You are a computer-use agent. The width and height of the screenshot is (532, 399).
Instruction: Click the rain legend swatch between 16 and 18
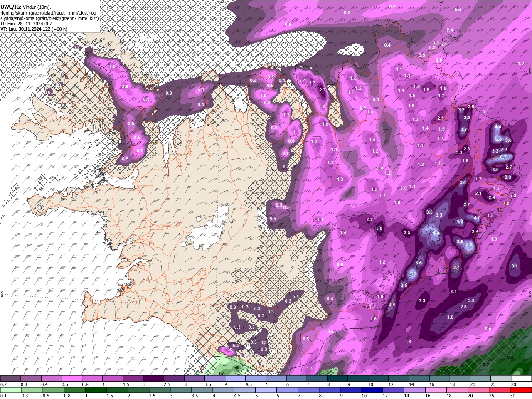click(x=436, y=390)
